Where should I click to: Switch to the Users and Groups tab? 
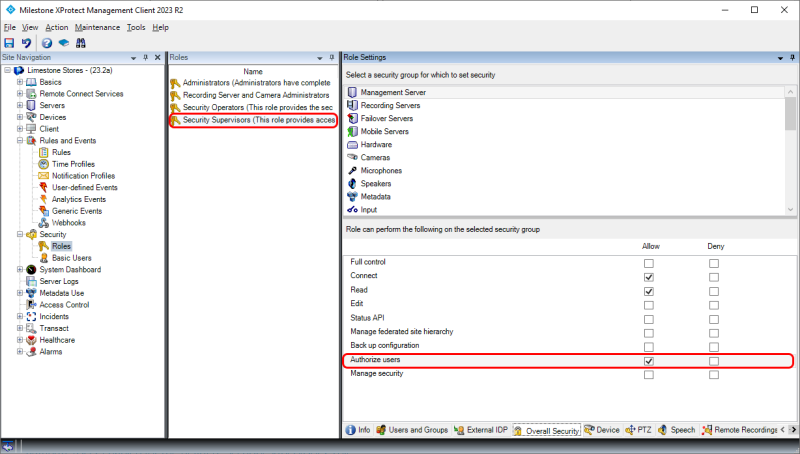pos(412,430)
